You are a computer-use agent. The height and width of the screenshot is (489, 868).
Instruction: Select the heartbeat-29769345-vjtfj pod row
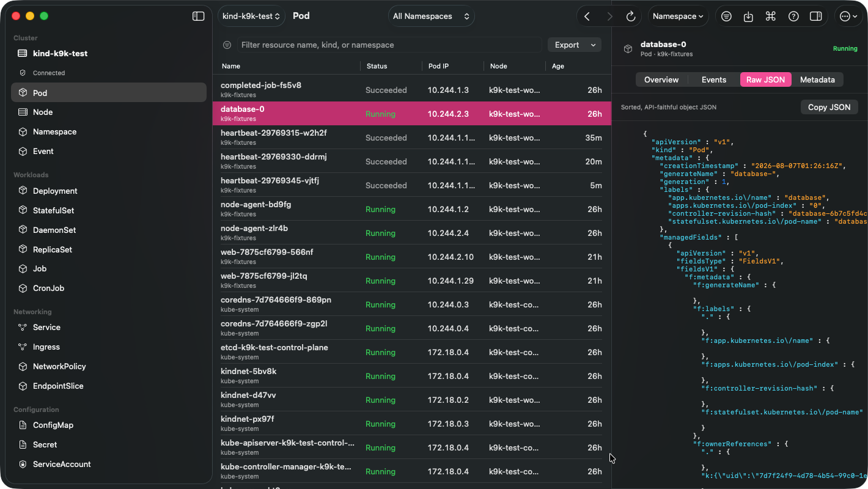coord(411,185)
